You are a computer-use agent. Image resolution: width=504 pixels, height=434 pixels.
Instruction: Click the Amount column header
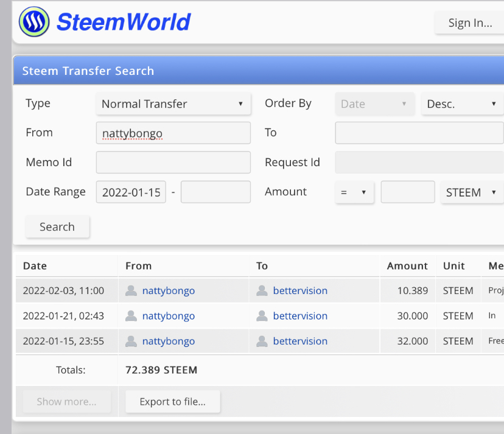(x=407, y=266)
